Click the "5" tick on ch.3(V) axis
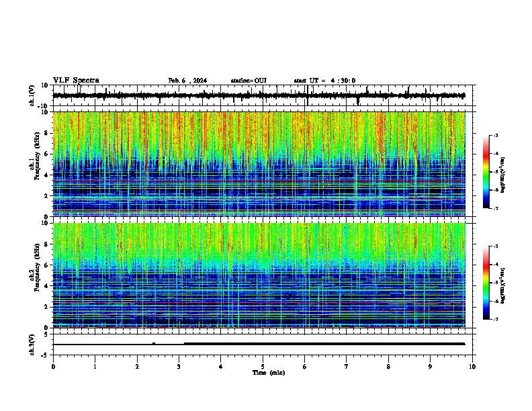Viewport: 532px width, 411px height. (47, 334)
